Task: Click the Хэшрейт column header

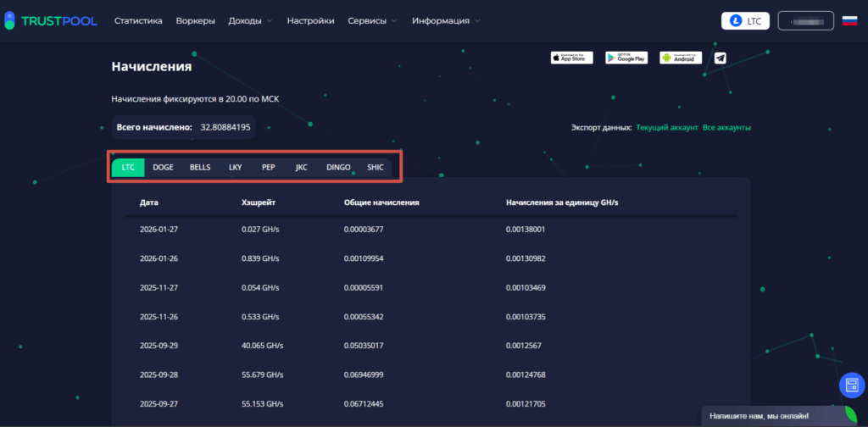Action: (259, 202)
